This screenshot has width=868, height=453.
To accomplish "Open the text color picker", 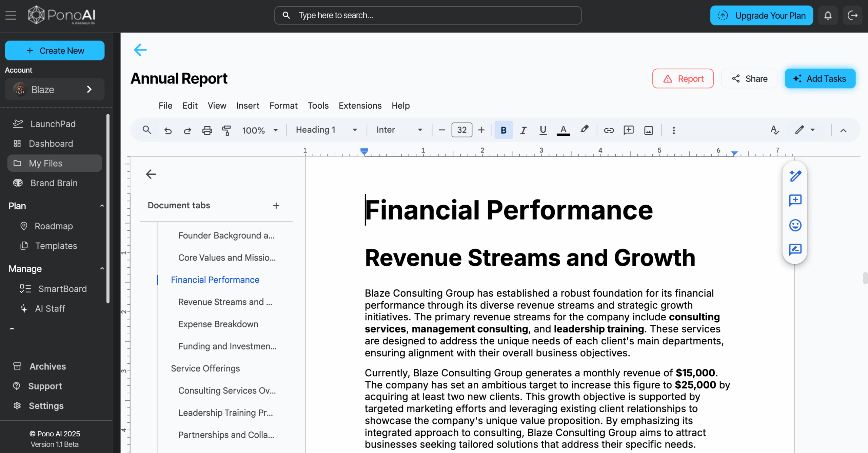I will [x=563, y=130].
